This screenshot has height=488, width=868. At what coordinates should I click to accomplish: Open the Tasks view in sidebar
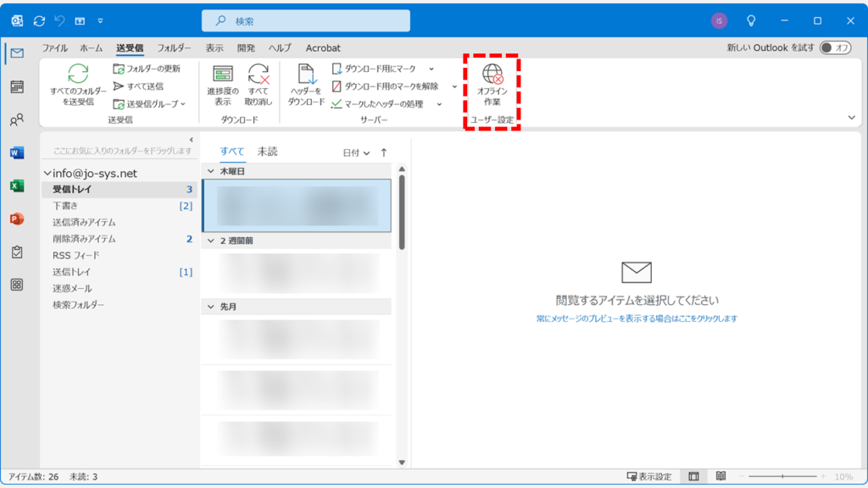tap(17, 252)
